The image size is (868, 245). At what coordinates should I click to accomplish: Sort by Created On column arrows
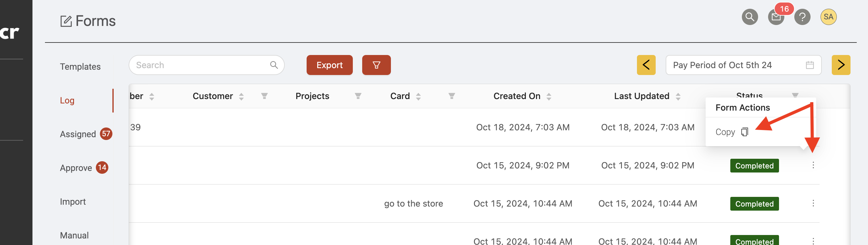[x=549, y=97]
